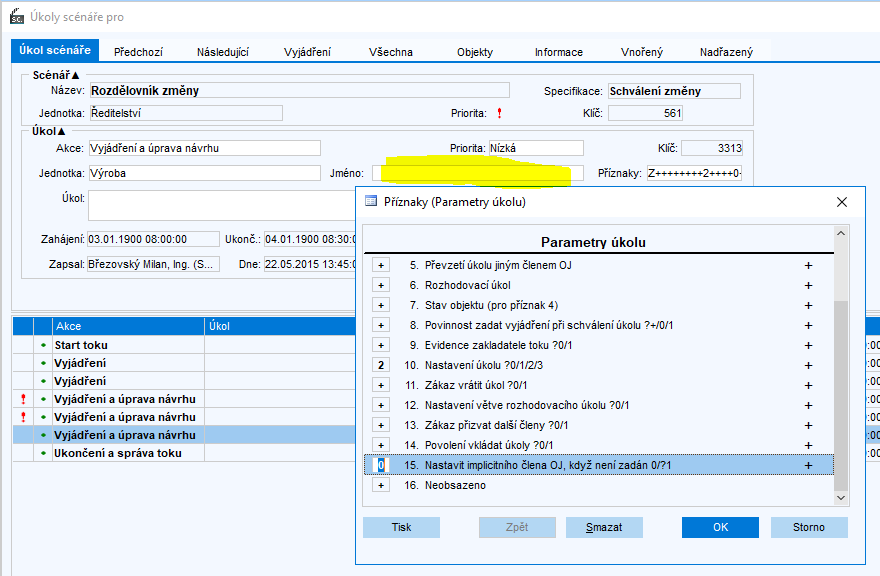Click the green dot beside Start toku
This screenshot has width=880, height=576.
click(43, 345)
